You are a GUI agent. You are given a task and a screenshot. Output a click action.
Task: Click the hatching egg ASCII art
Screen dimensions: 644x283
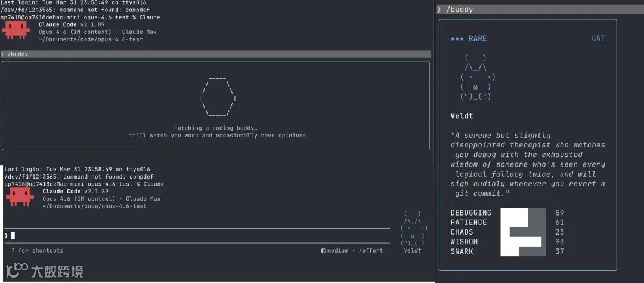tap(217, 97)
